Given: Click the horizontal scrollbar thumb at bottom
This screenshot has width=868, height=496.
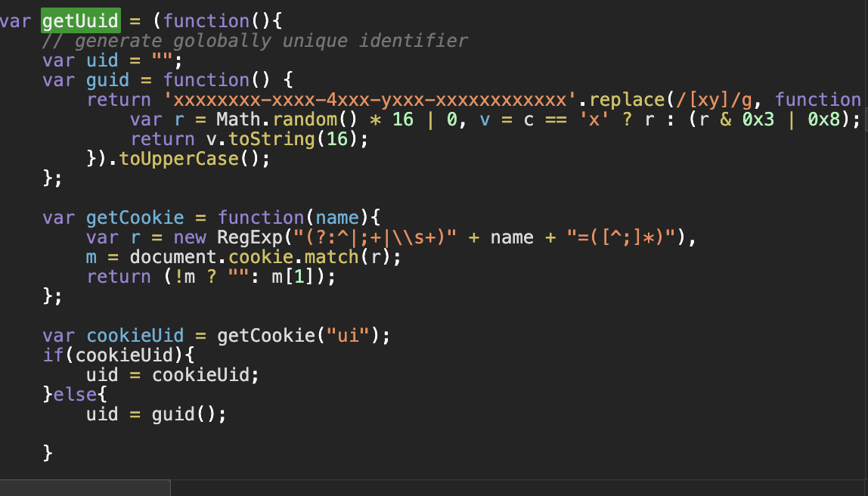Looking at the screenshot, I should [83, 488].
